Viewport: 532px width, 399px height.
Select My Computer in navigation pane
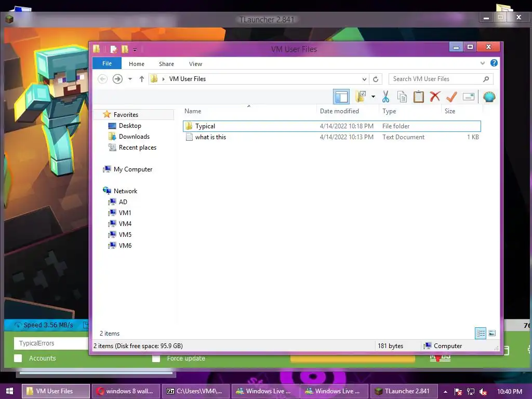point(132,169)
